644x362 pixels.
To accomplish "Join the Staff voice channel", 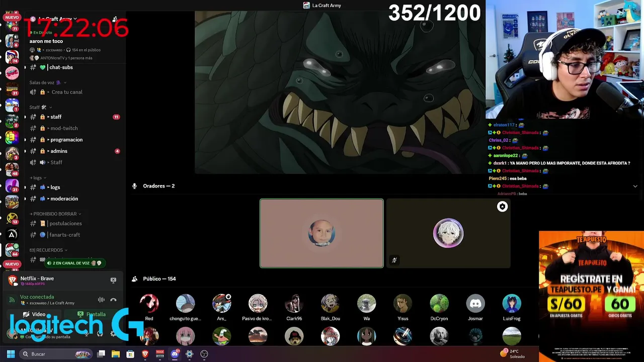I will [56, 162].
